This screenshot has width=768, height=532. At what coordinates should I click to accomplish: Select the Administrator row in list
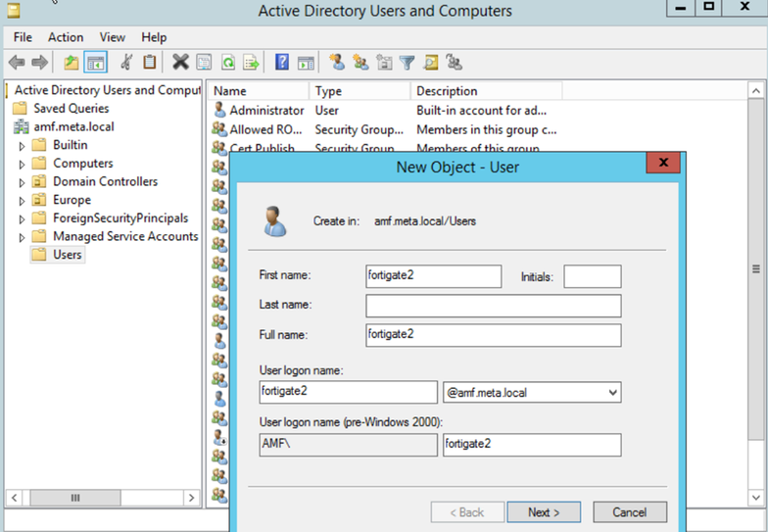pyautogui.click(x=384, y=110)
